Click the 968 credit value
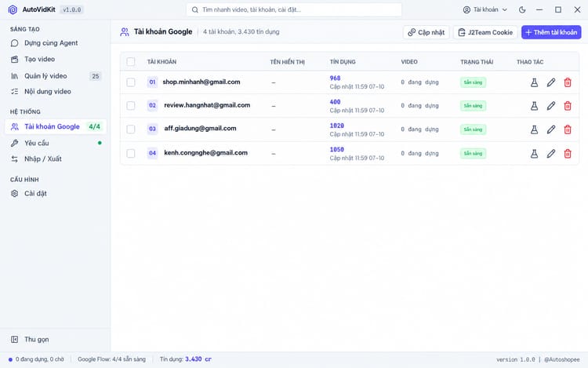Image resolution: width=588 pixels, height=368 pixels. click(335, 78)
